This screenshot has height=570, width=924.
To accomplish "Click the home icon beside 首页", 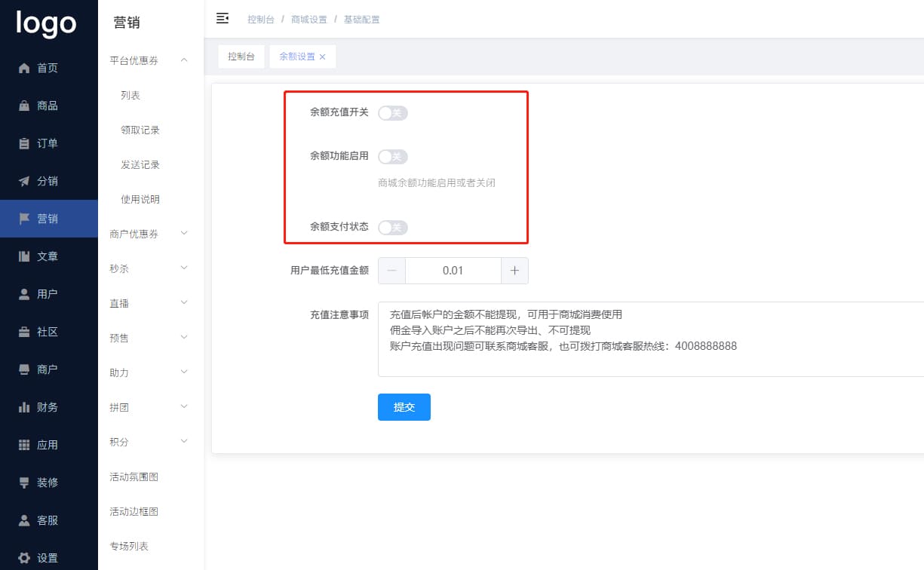I will click(24, 68).
